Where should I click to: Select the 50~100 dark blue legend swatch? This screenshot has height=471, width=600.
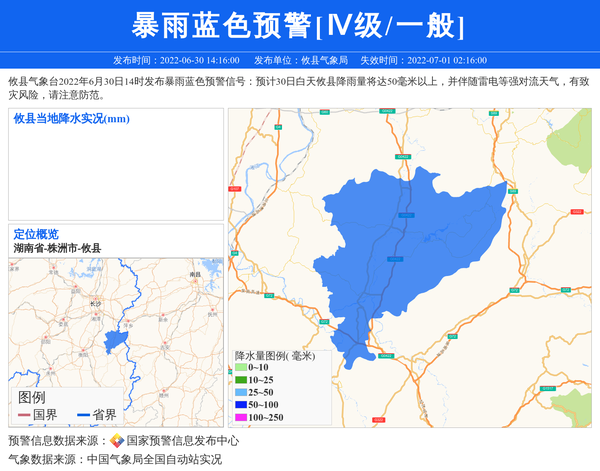pyautogui.click(x=240, y=404)
